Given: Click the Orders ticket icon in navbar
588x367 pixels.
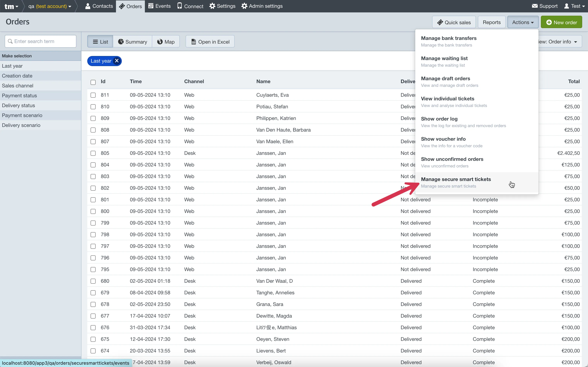Looking at the screenshot, I should (122, 6).
